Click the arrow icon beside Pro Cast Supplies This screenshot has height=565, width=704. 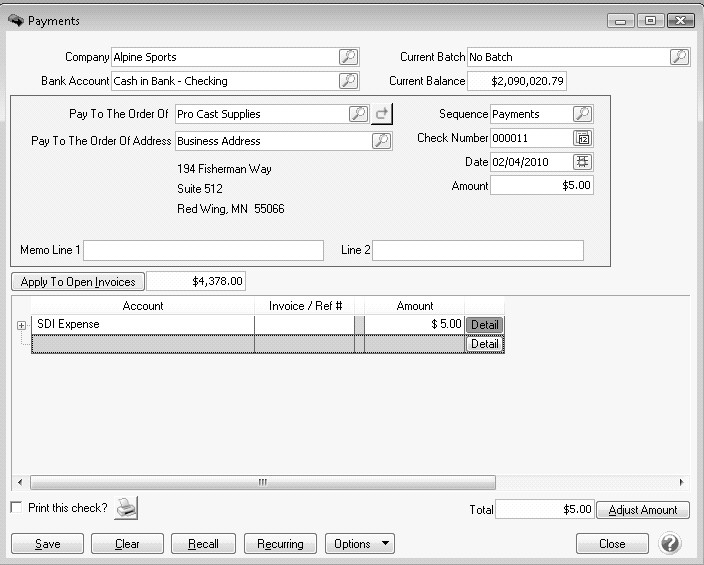[381, 114]
